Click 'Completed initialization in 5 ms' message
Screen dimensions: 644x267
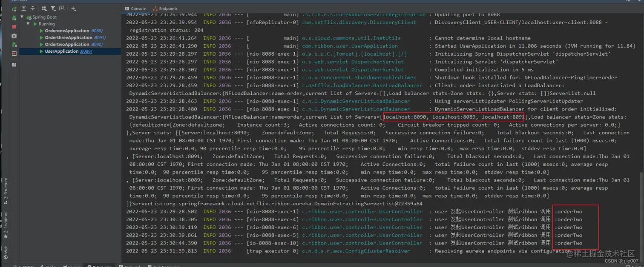pos(484,70)
